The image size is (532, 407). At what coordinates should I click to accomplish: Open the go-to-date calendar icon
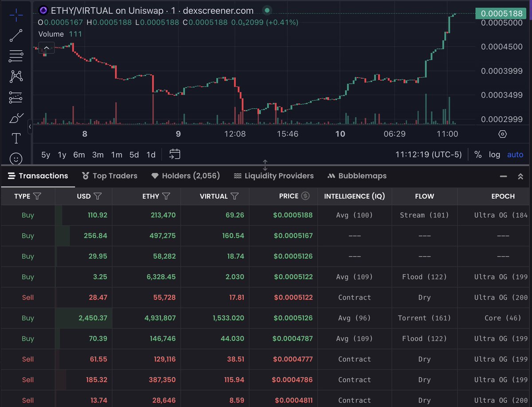tap(175, 154)
